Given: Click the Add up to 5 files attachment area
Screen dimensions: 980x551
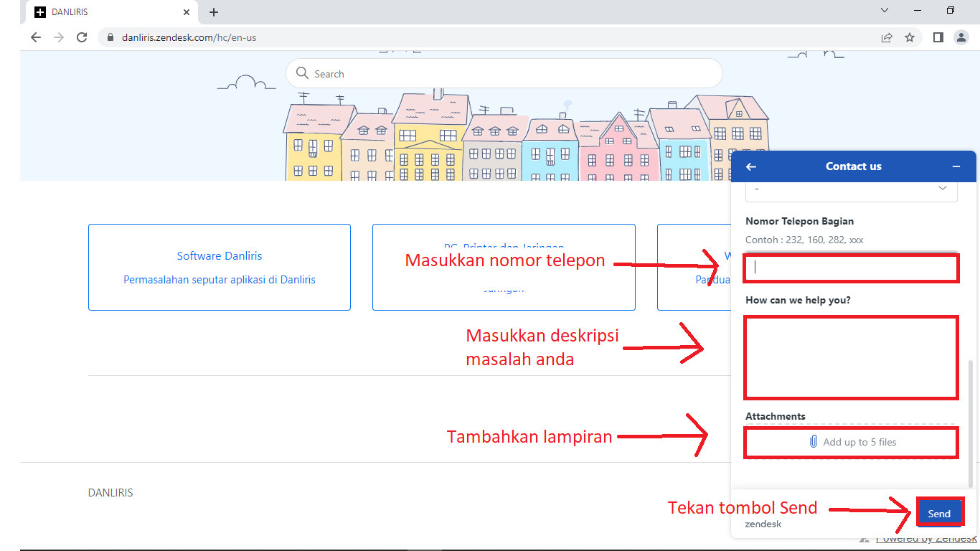Looking at the screenshot, I should pos(850,442).
